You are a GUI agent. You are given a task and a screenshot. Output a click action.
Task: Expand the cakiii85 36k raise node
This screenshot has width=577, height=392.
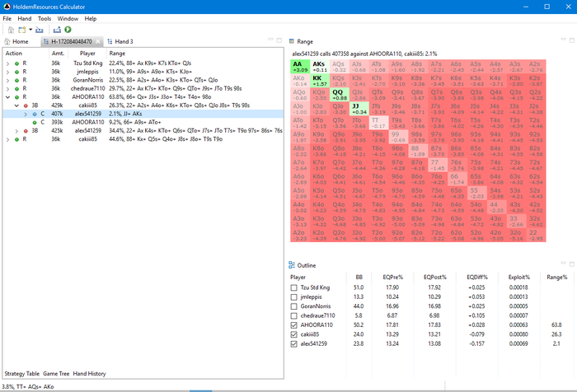(x=7, y=139)
